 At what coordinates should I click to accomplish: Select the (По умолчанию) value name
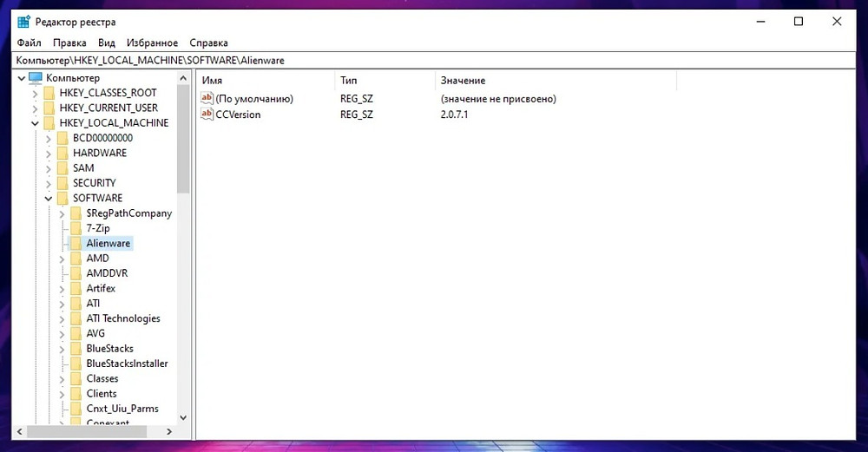click(x=254, y=99)
